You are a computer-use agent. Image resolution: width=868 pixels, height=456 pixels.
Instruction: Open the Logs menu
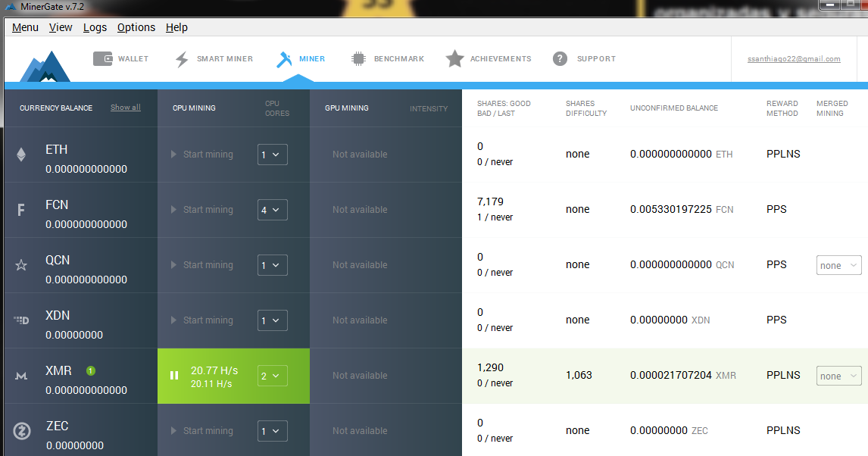point(95,27)
